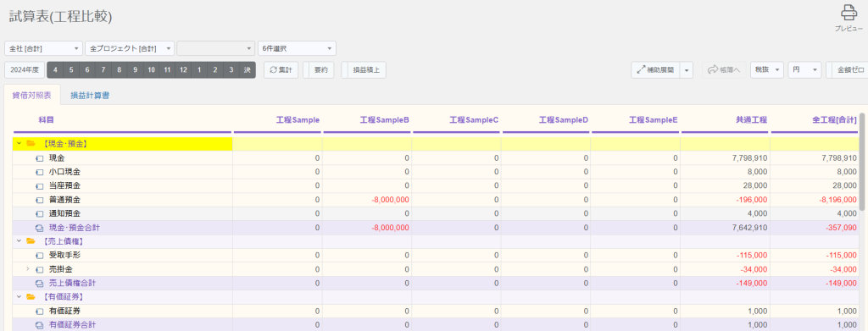
Task: Open the 税抜 tax mode dropdown
Action: tap(766, 70)
